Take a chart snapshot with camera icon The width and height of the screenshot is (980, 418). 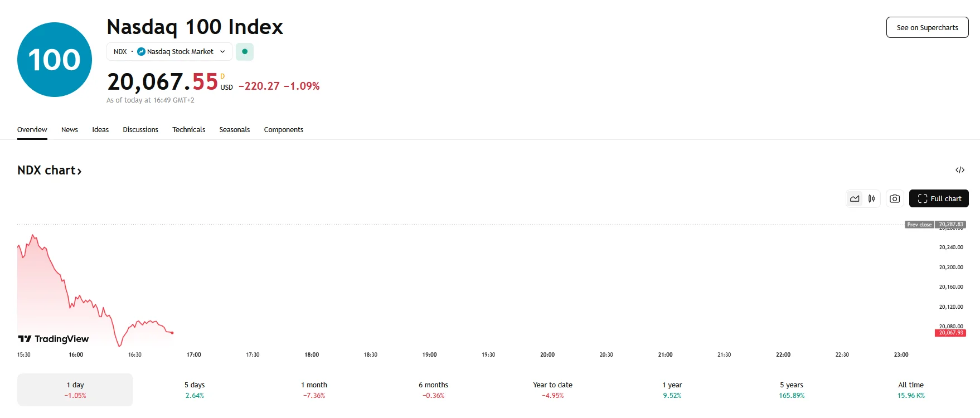(895, 198)
